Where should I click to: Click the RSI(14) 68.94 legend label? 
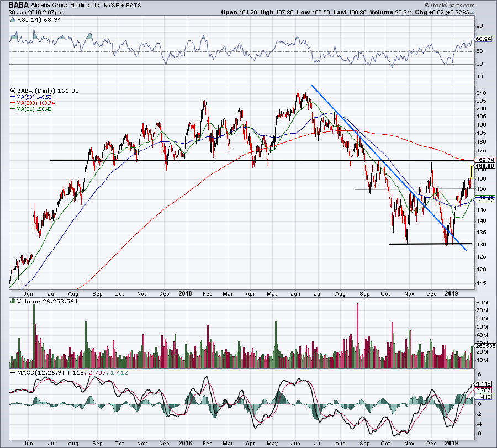(x=39, y=20)
